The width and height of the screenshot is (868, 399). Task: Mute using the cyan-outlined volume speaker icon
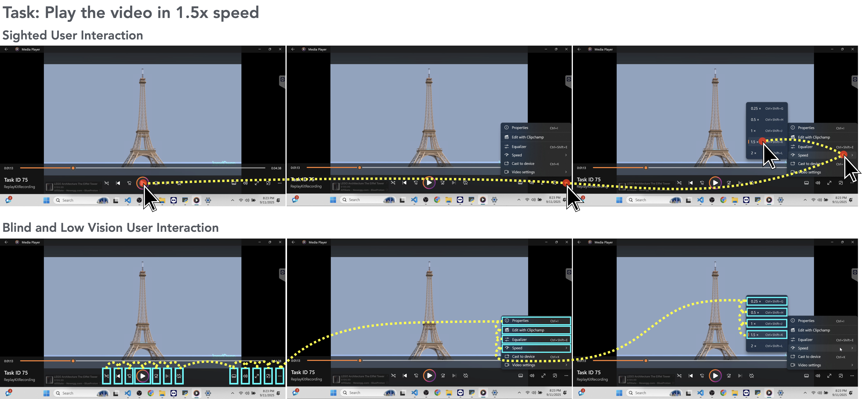tap(245, 376)
